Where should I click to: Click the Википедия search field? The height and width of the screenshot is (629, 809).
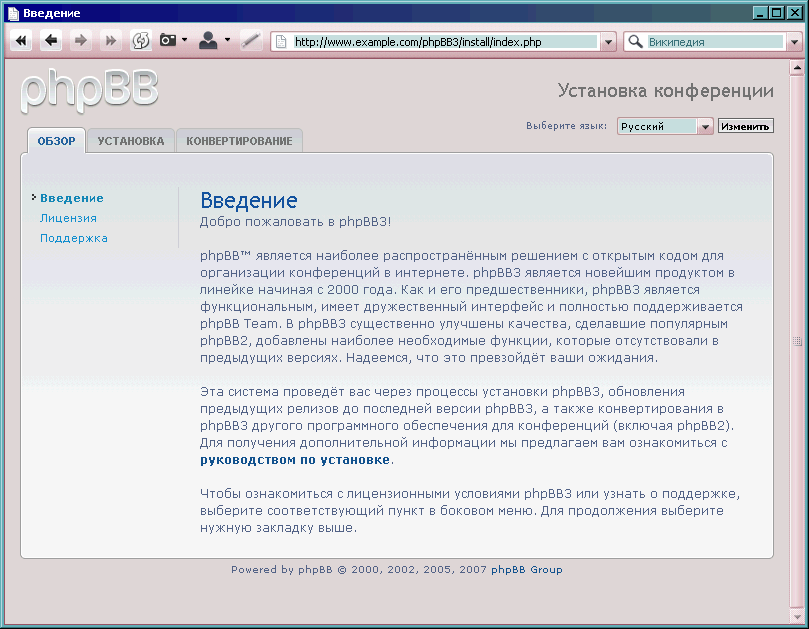click(x=715, y=42)
